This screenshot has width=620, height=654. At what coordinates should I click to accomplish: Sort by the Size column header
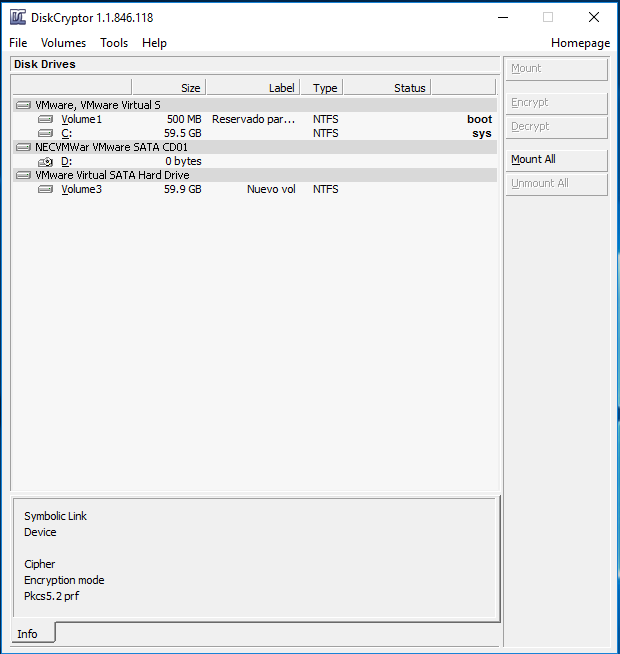point(169,88)
